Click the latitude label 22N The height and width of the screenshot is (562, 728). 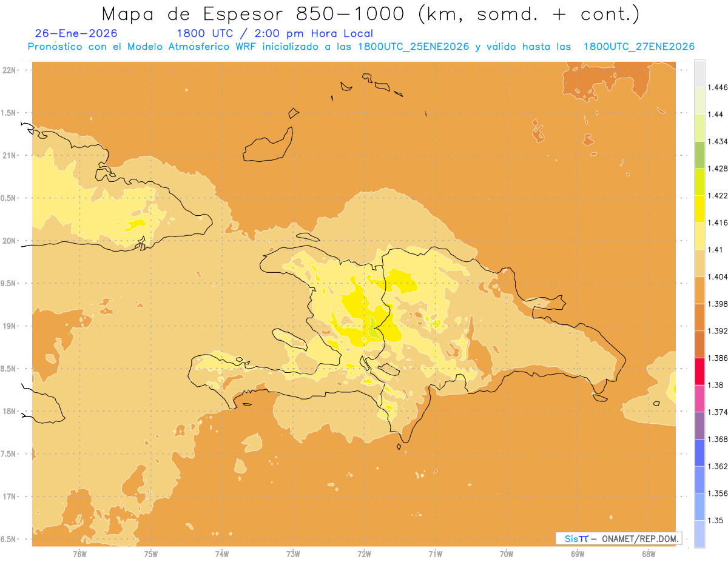pos(9,70)
